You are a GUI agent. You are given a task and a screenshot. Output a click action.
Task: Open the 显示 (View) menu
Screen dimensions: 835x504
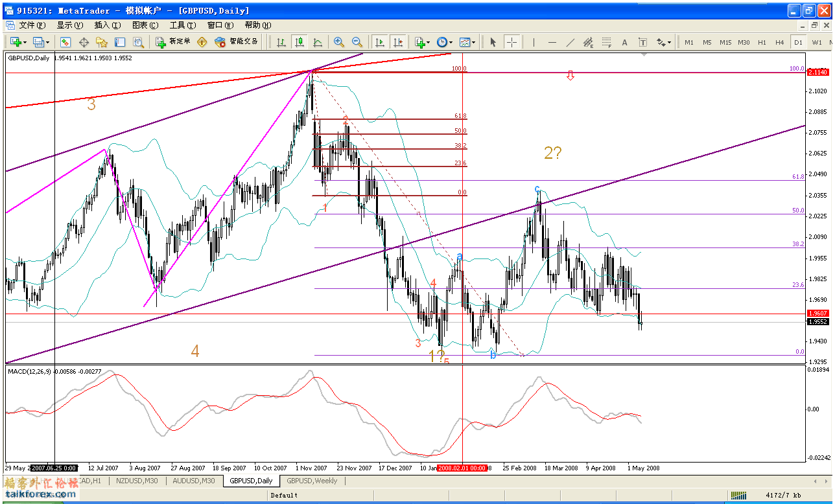[x=70, y=25]
